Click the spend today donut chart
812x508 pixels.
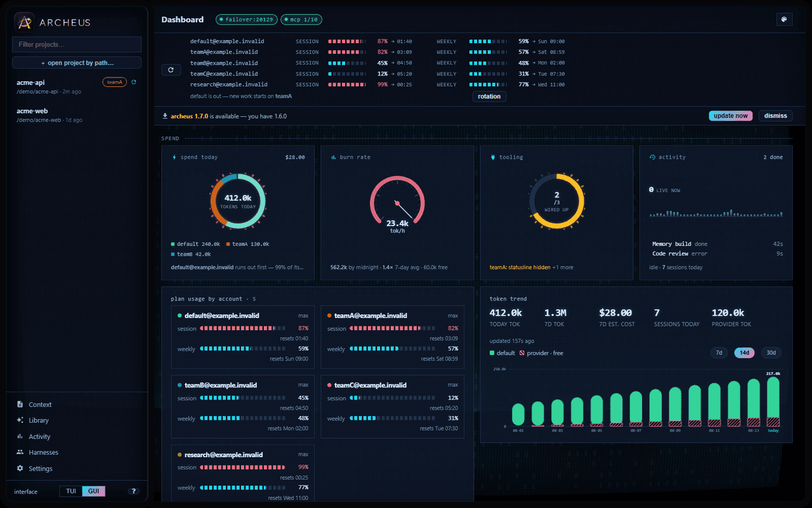pyautogui.click(x=238, y=201)
